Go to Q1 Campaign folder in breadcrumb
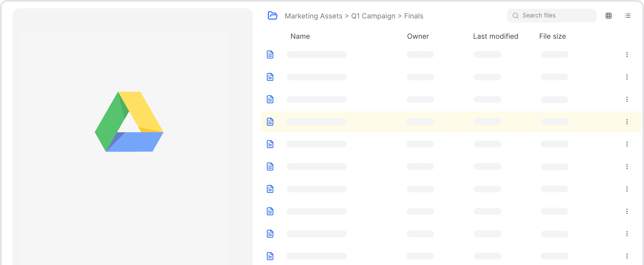Screen dimensions: 644x265 (373, 16)
